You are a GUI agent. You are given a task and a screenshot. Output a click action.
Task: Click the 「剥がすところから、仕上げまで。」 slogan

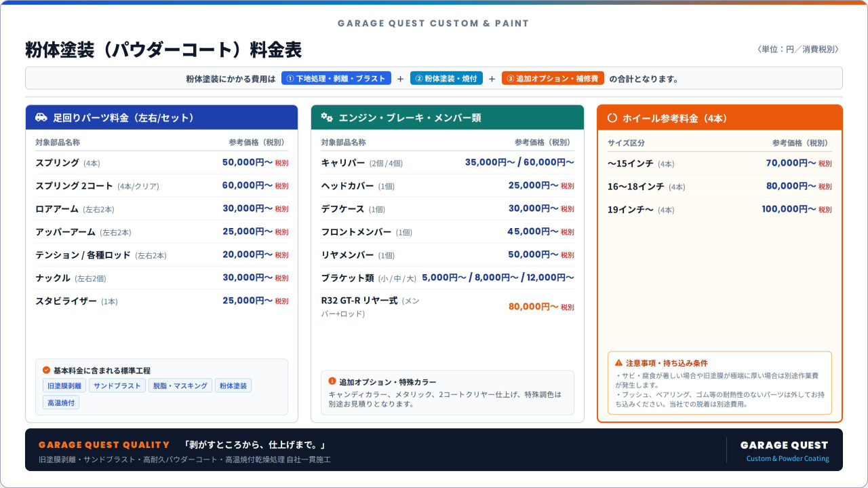(x=256, y=445)
